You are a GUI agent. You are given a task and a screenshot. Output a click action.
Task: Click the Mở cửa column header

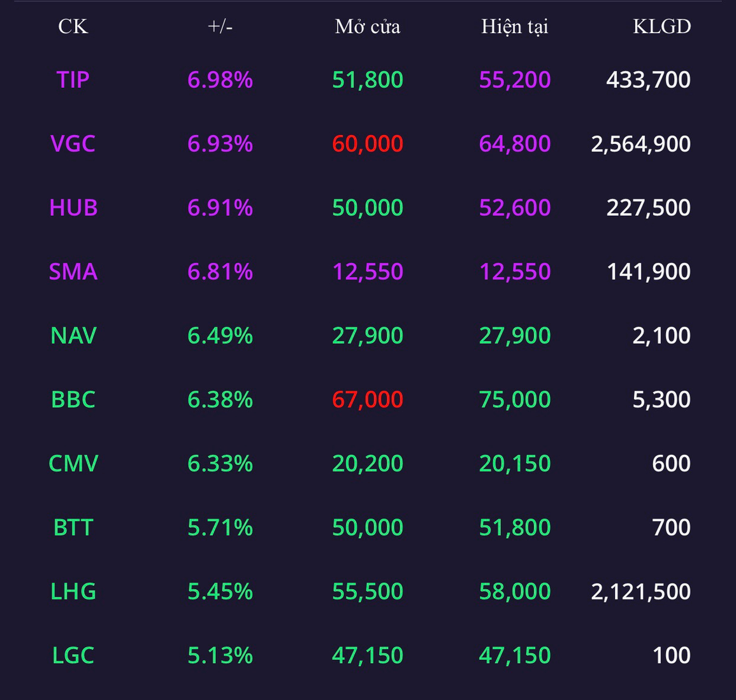click(x=368, y=26)
